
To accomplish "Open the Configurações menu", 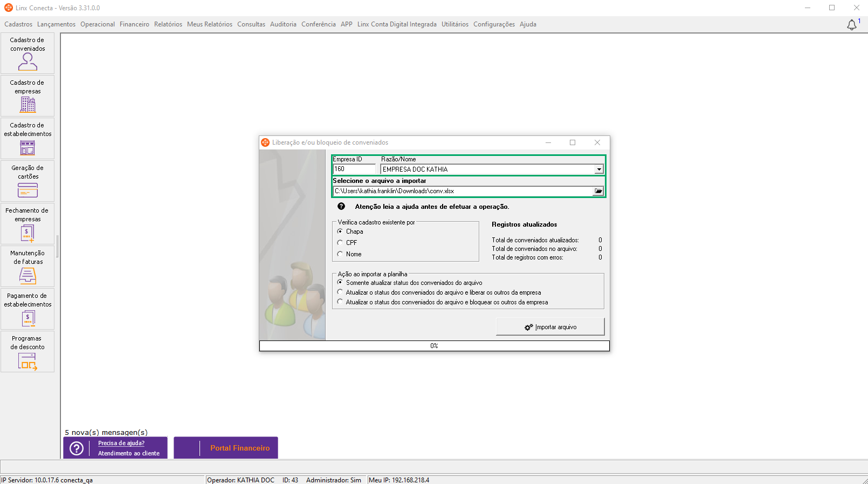I will (494, 24).
